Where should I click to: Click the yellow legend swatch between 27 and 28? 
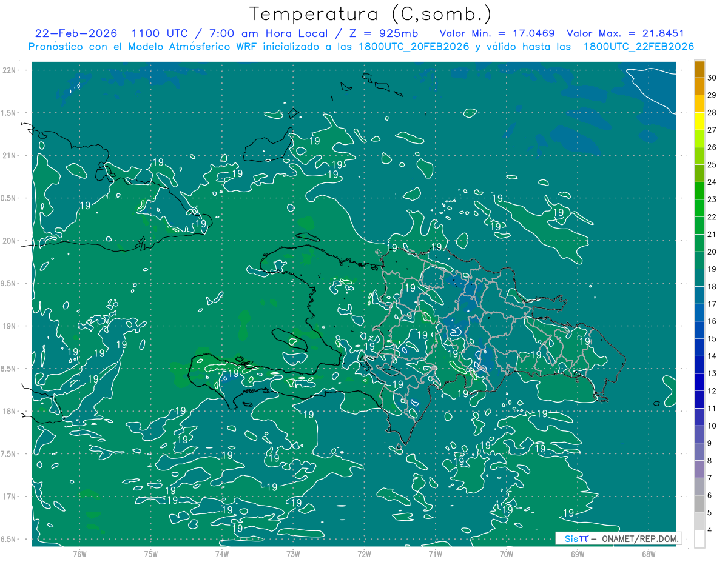pos(700,121)
